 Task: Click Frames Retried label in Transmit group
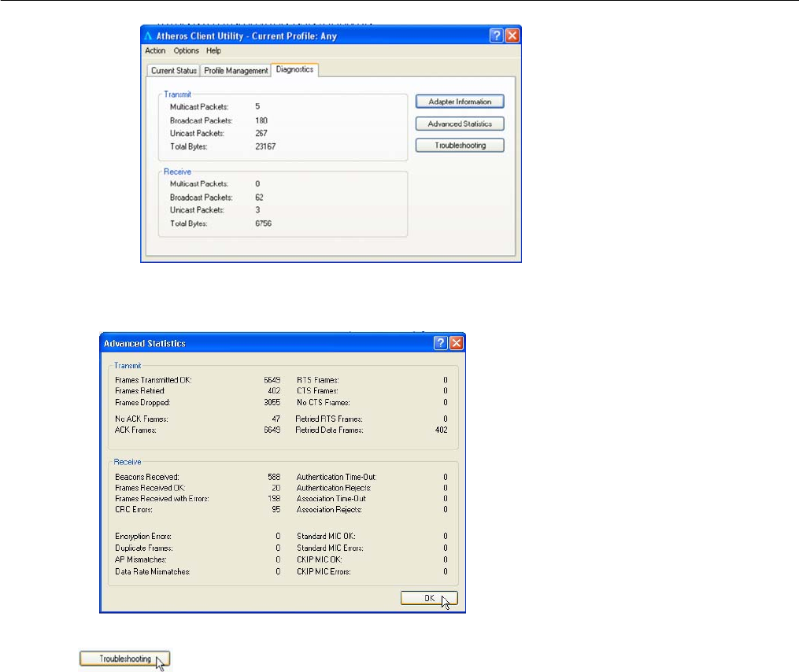139,391
